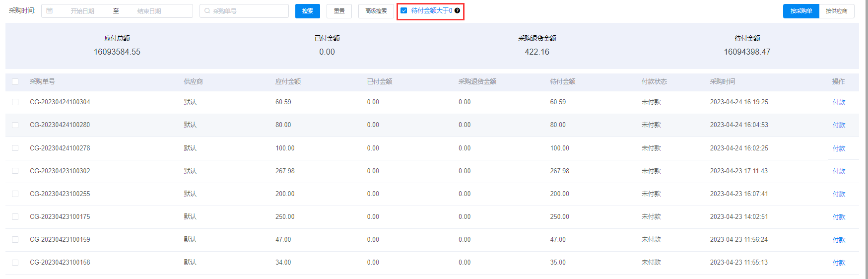This screenshot has height=279, width=868.
Task: Click the help icon beside 待付金额大于0
Action: point(457,10)
